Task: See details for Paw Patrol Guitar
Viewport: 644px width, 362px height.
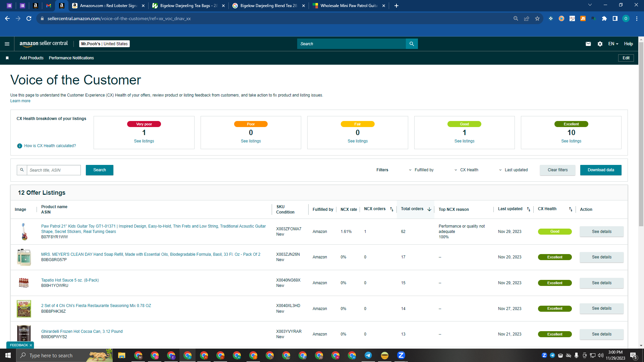Action: [602, 232]
